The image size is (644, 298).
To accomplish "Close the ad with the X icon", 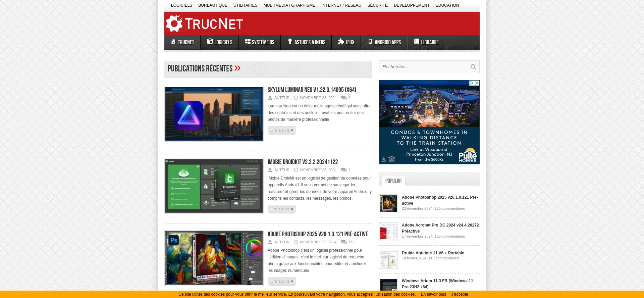I will tap(477, 83).
